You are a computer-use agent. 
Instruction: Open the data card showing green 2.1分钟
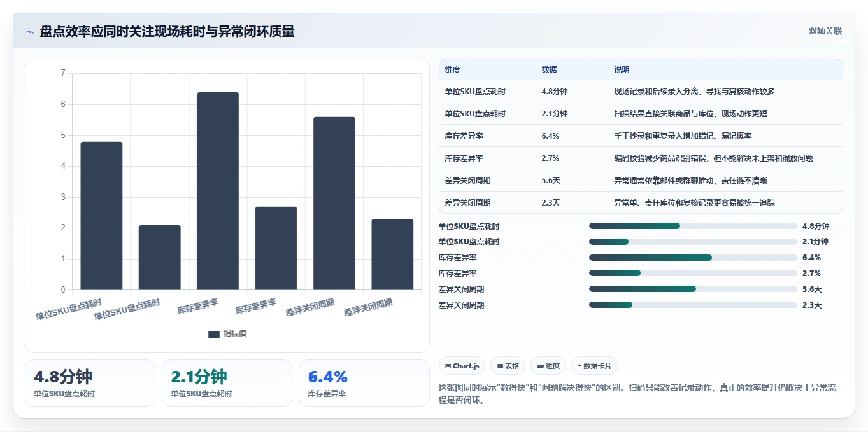(227, 383)
